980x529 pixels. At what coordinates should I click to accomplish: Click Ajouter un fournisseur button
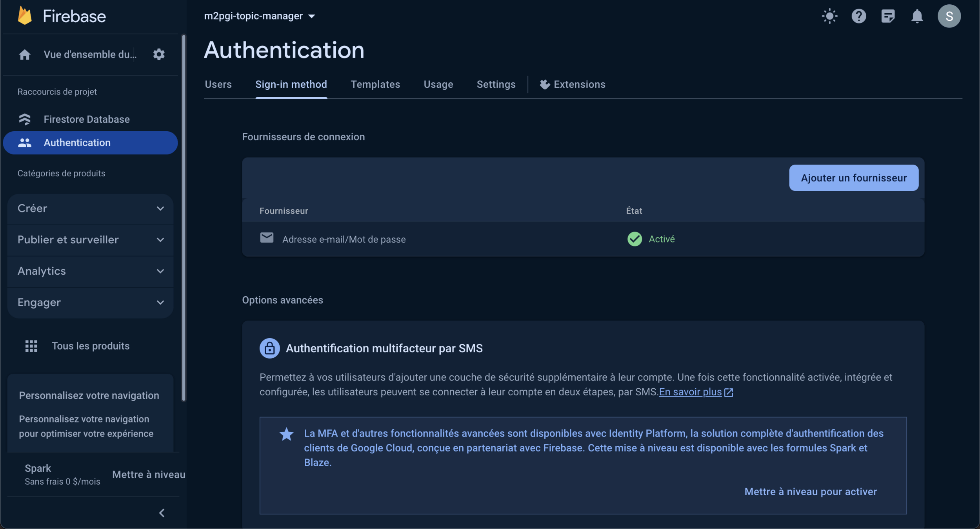click(x=853, y=178)
